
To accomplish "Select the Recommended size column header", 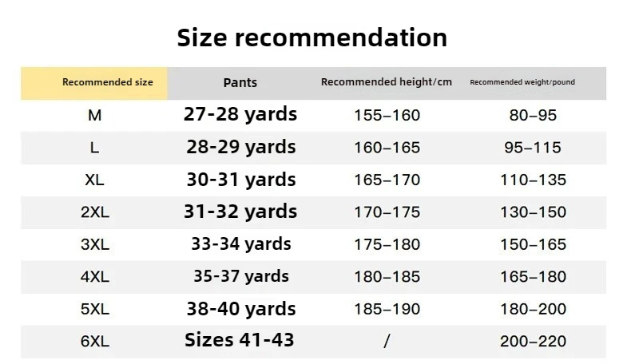I will (x=96, y=82).
